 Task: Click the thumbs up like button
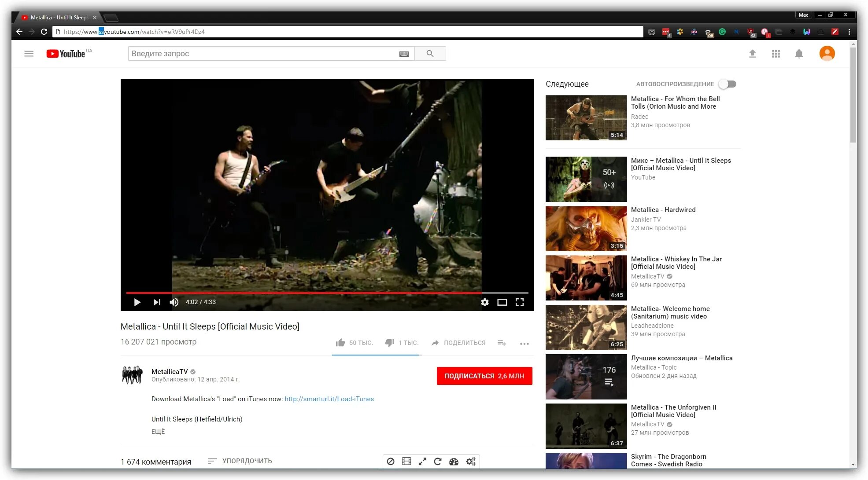click(x=340, y=343)
